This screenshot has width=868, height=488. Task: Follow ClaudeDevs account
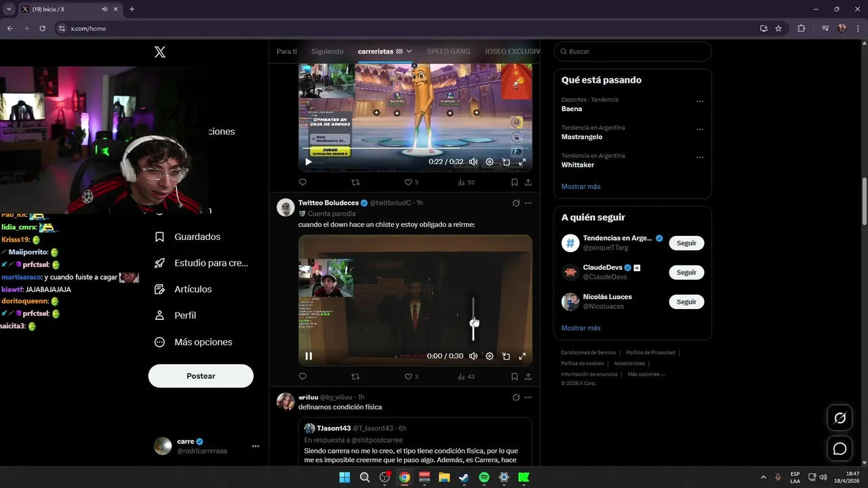[x=686, y=272]
